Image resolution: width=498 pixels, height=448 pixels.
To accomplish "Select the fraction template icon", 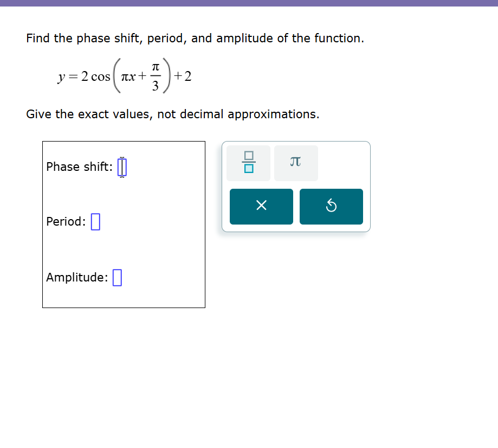I will (248, 163).
